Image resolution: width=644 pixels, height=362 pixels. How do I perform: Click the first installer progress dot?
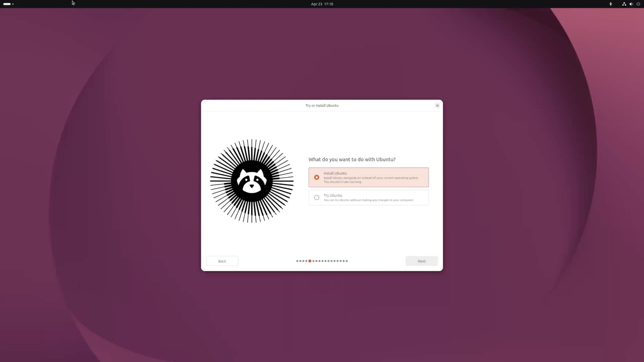[x=297, y=261]
